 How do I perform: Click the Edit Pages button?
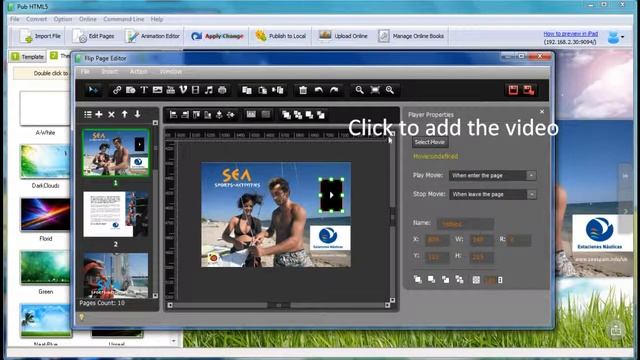pos(93,36)
